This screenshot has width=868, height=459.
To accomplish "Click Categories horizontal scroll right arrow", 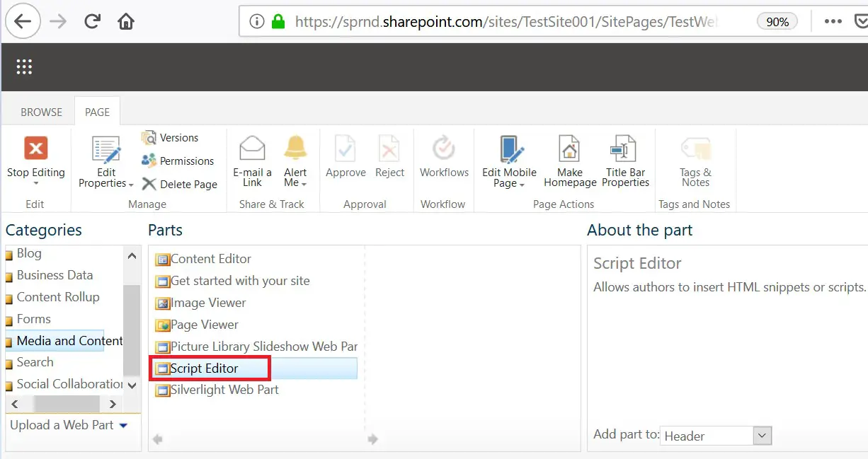I will (113, 404).
